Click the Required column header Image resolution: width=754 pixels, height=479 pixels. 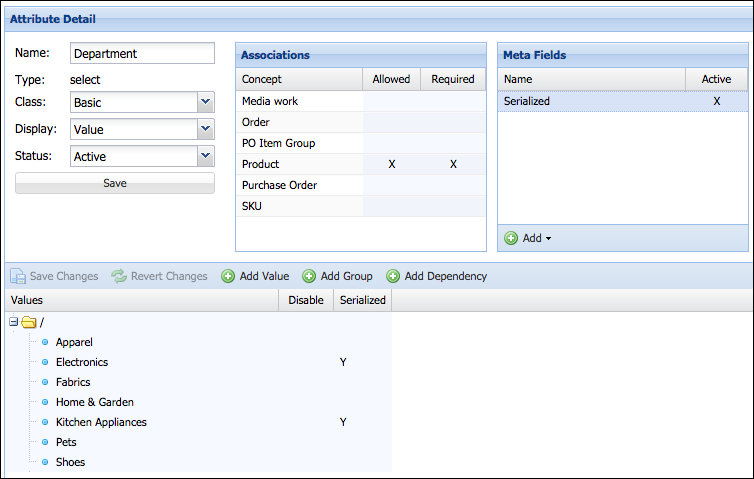pos(453,79)
